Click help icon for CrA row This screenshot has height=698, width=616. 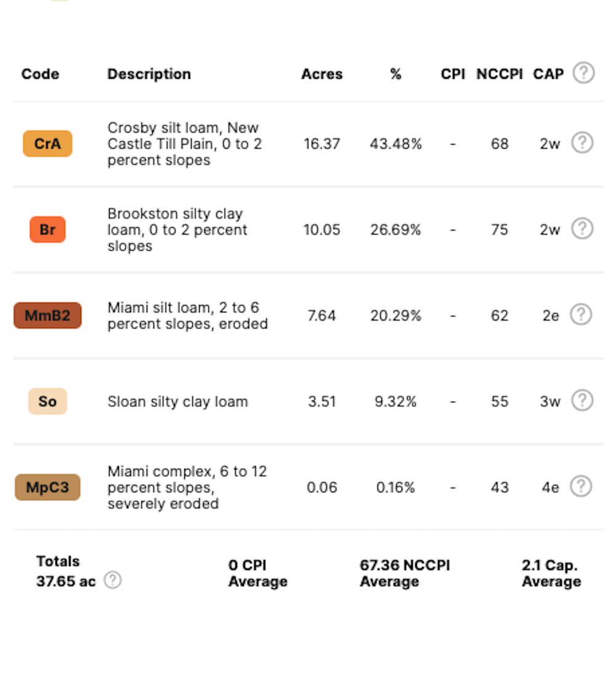click(x=582, y=143)
